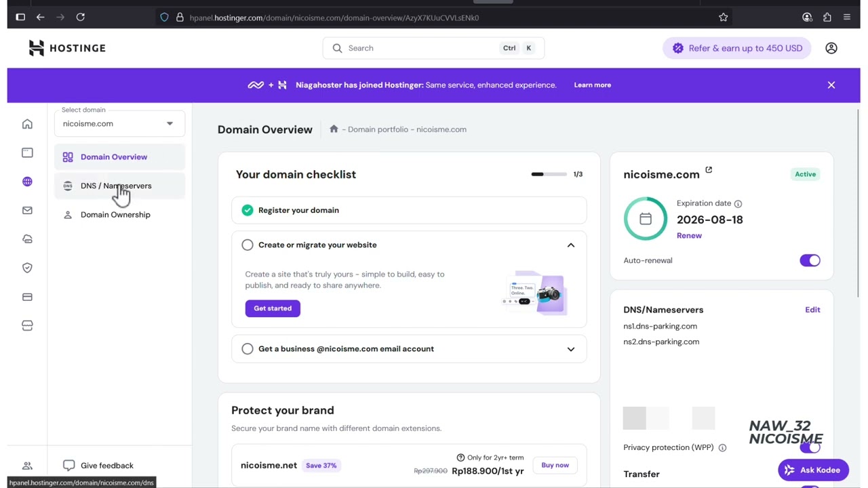
Task: Click the browser sidebar toggle icon
Action: [20, 18]
